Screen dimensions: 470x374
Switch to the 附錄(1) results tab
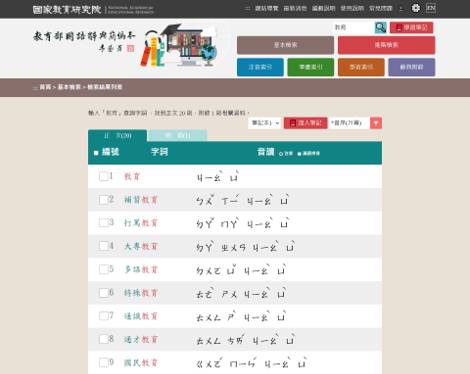[x=178, y=135]
